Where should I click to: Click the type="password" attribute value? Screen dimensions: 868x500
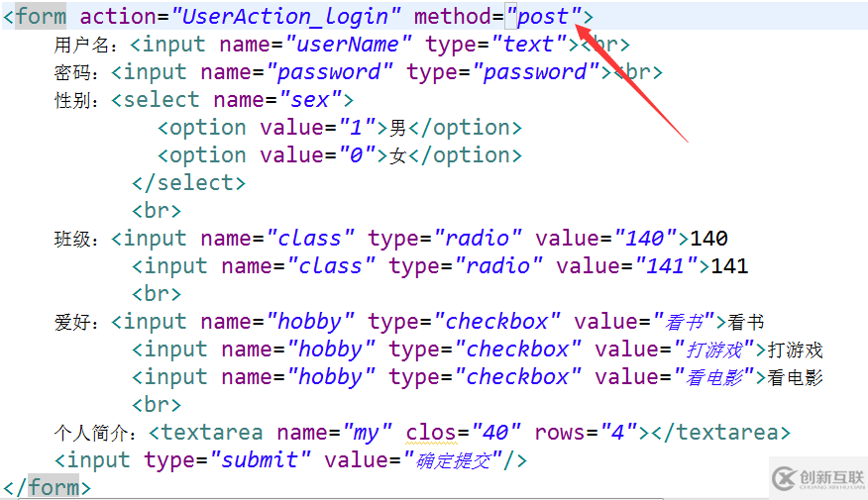tap(536, 72)
